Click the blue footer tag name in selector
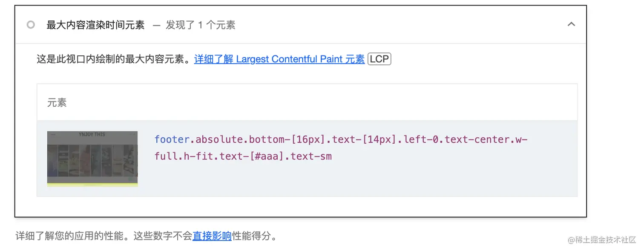The width and height of the screenshot is (644, 252). coord(172,139)
